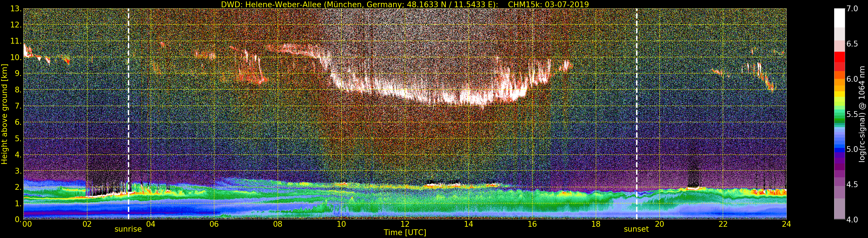Click the green boundary layer aerosol band at noon
868x238 pixels.
click(405, 200)
